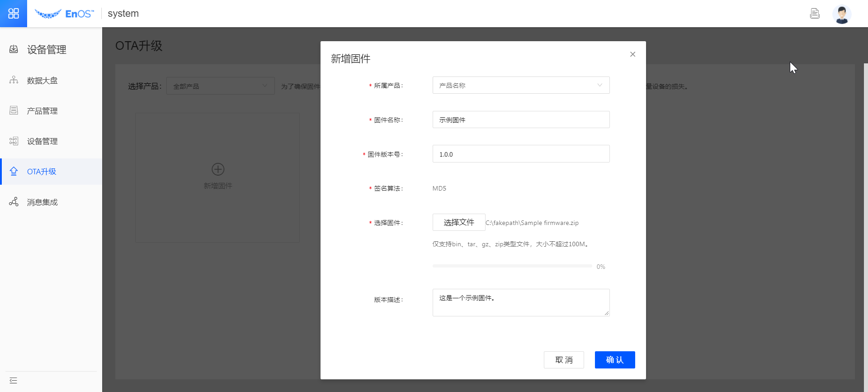
Task: Click the plus icon for 新增固件 card
Action: click(218, 169)
